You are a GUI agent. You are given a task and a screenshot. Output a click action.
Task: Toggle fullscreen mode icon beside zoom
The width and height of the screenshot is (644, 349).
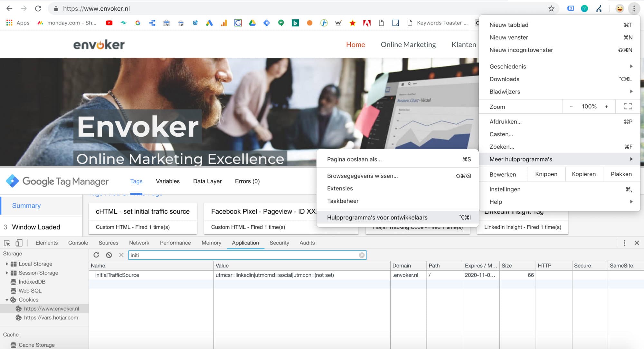(x=628, y=106)
